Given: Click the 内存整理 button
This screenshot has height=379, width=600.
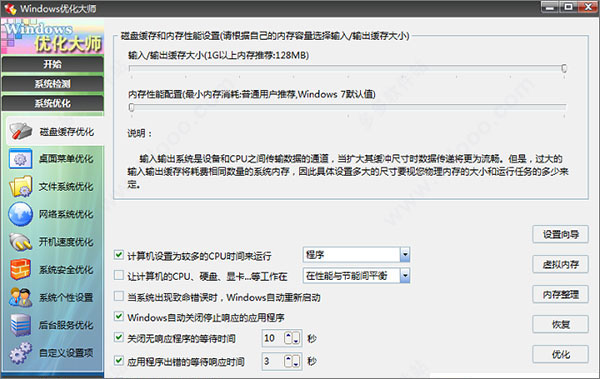Looking at the screenshot, I should [561, 294].
